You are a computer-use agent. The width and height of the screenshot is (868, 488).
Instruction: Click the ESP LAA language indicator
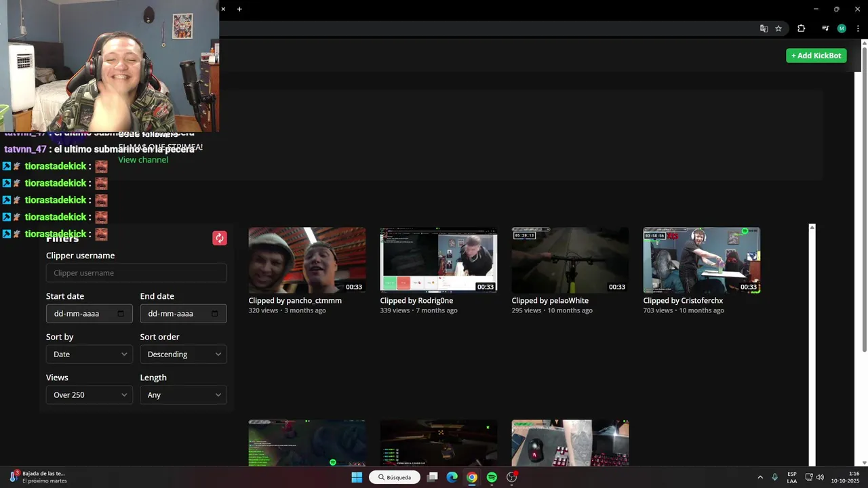tap(792, 477)
